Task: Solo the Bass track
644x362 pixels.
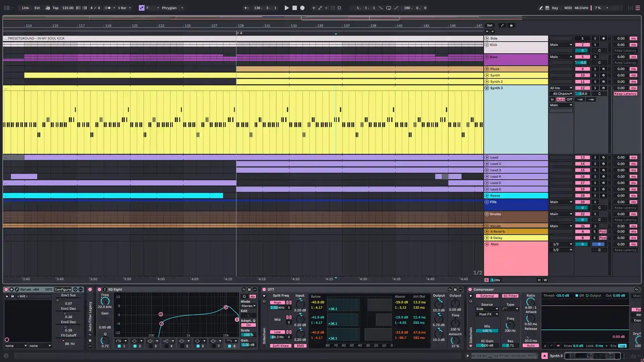Action: click(595, 57)
